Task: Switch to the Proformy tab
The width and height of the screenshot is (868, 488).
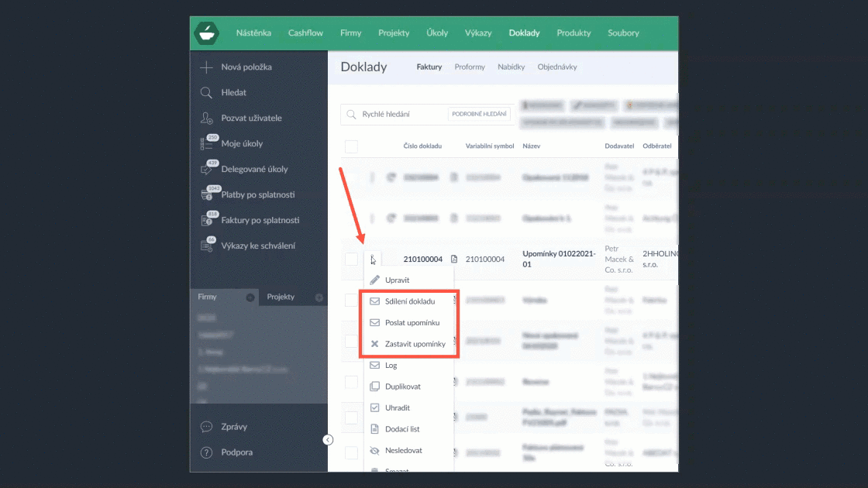Action: (470, 67)
